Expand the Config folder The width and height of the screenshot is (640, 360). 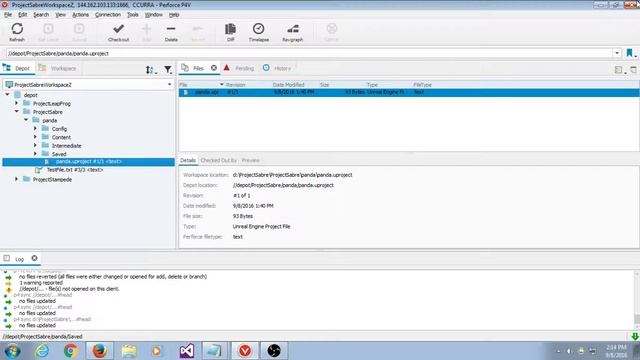click(36, 129)
